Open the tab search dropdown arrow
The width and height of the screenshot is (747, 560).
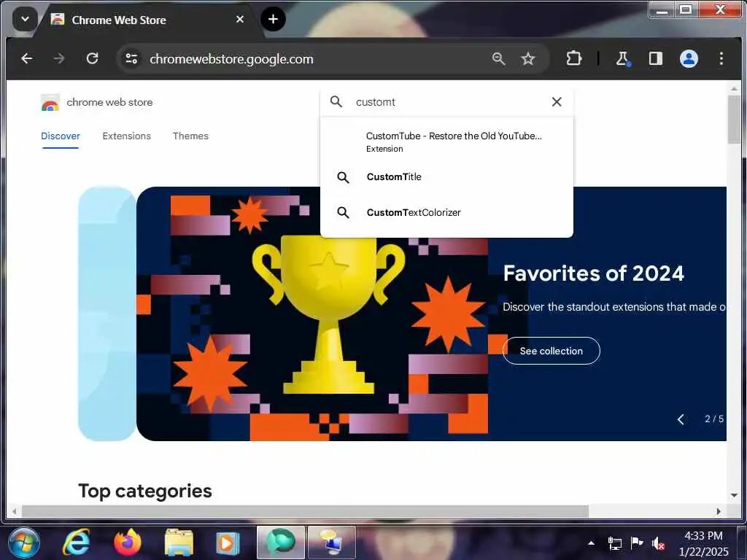(25, 20)
